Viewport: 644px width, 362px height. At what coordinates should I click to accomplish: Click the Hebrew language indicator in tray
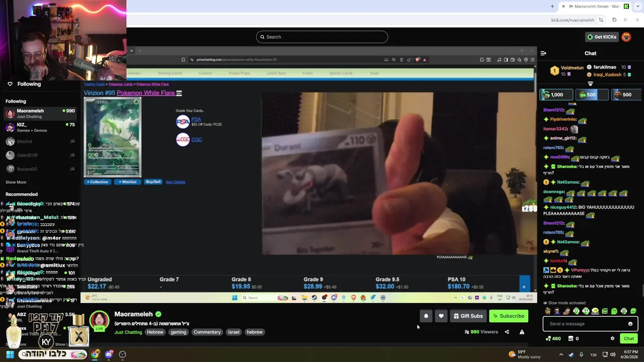[592, 354]
